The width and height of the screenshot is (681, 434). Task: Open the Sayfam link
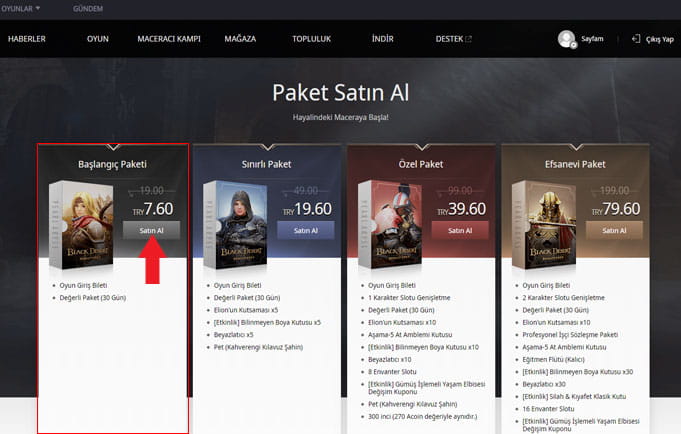click(x=592, y=39)
